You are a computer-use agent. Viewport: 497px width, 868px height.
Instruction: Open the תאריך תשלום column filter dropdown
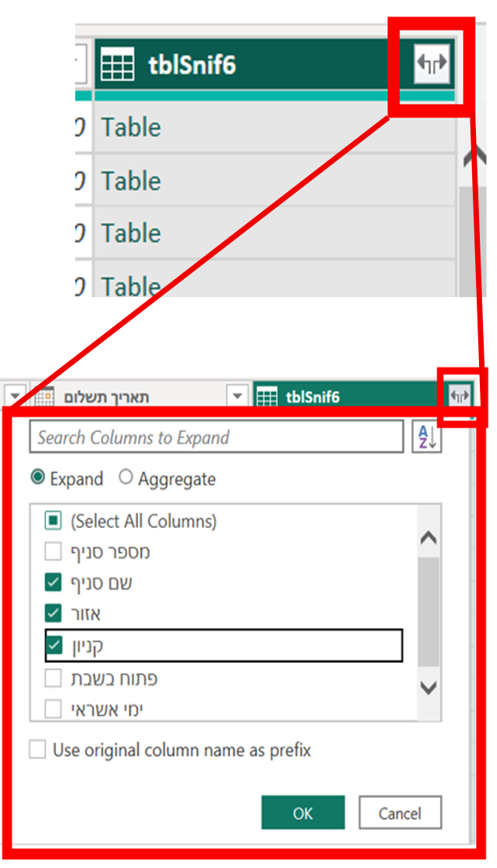(x=237, y=396)
